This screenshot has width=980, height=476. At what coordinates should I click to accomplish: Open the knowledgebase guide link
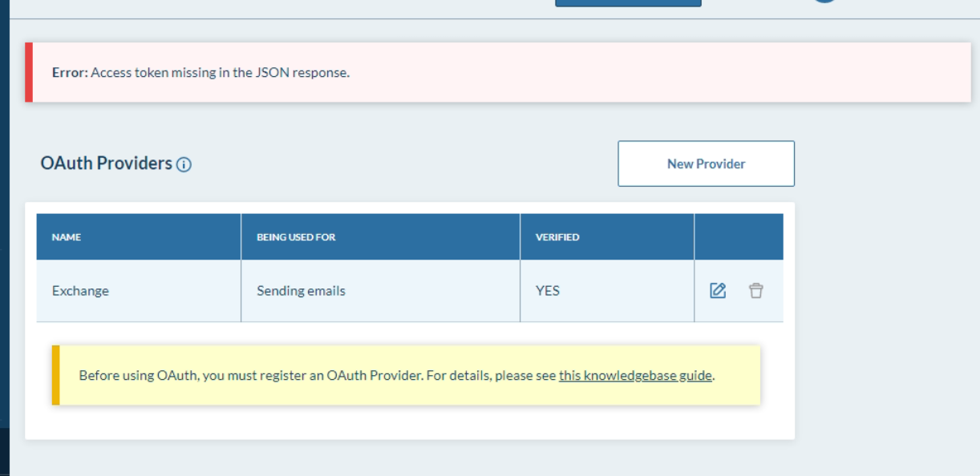pos(635,375)
